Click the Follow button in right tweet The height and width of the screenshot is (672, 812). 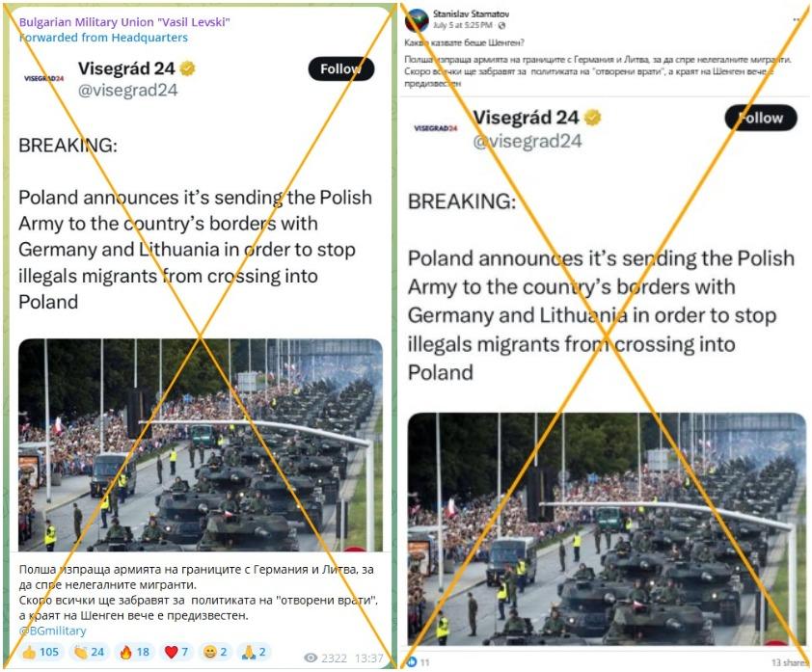(x=760, y=118)
